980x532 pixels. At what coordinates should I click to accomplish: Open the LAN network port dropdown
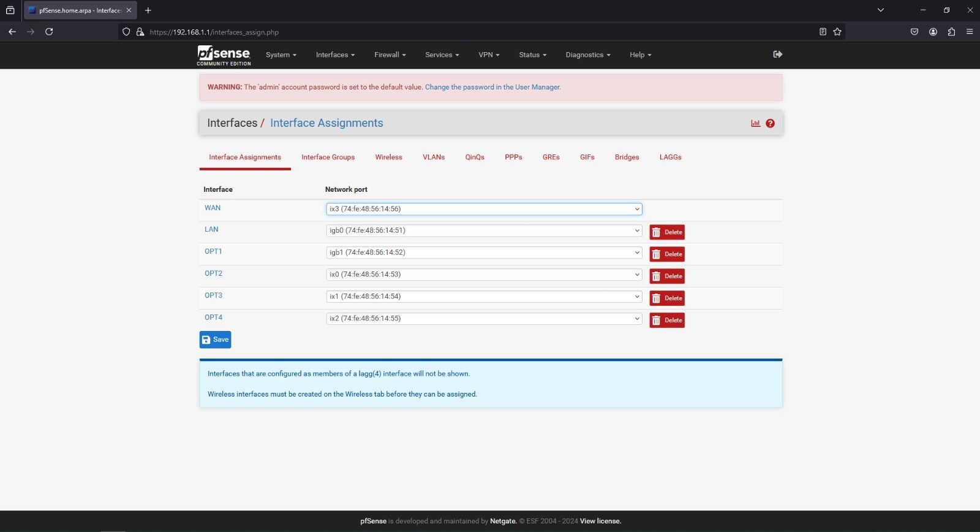pos(484,230)
